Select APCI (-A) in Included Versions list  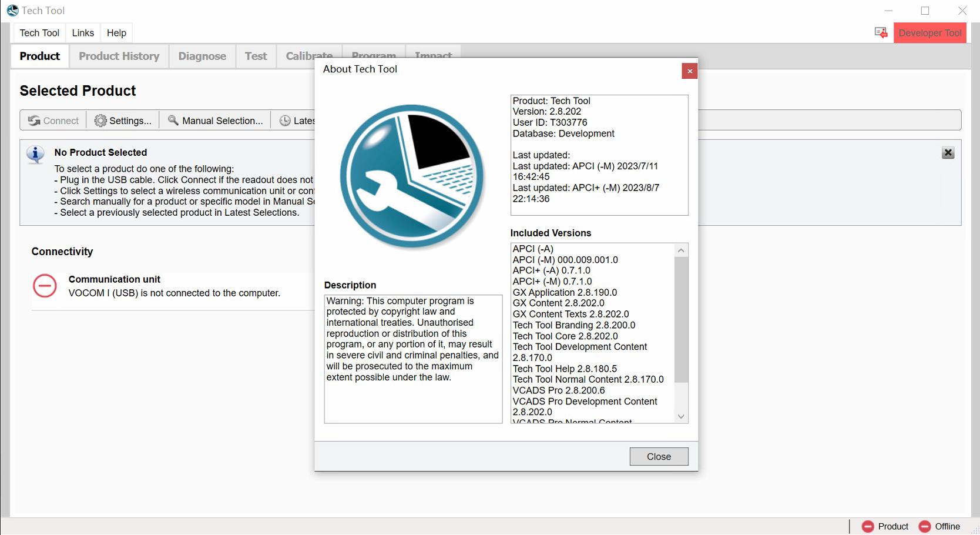click(532, 249)
